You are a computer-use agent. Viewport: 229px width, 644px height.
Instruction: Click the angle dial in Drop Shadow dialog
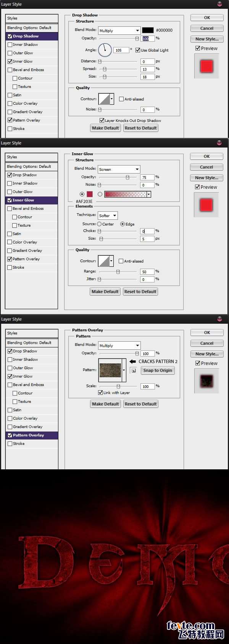105,50
